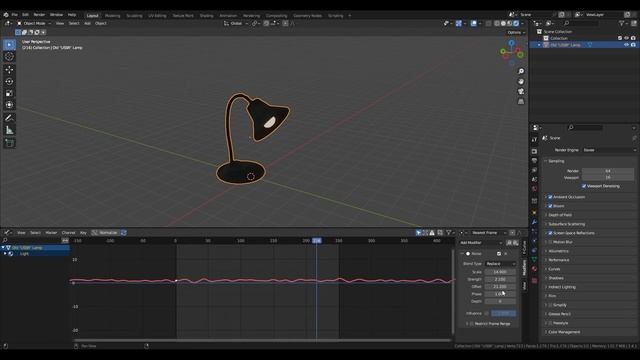This screenshot has height=360, width=640.
Task: Select the Select Box tool in viewport toolbar
Action: point(9,44)
